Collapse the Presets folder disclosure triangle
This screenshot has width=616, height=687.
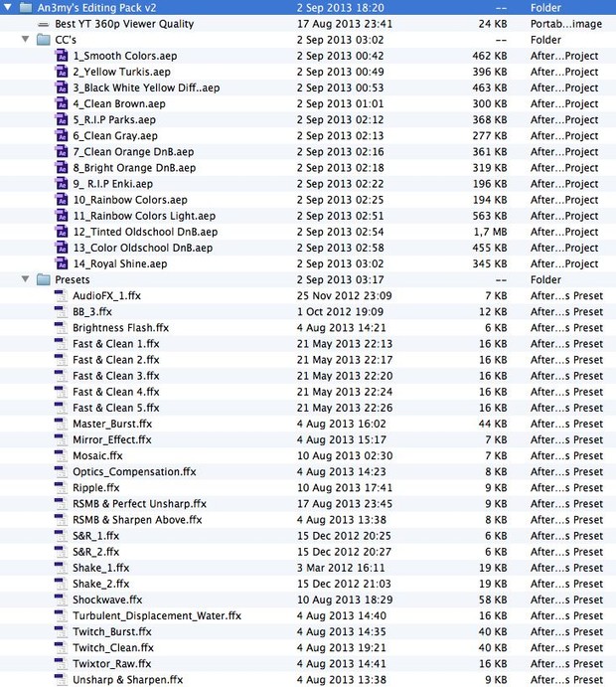26,279
